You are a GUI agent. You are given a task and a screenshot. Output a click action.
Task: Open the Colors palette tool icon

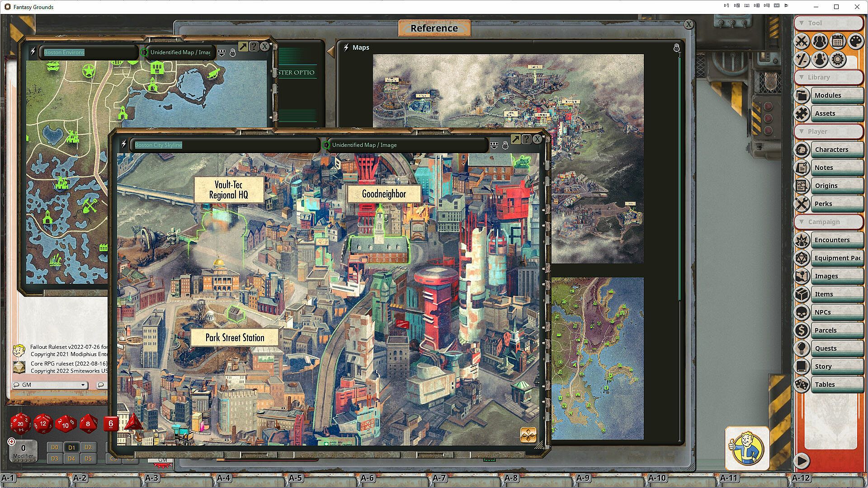856,42
